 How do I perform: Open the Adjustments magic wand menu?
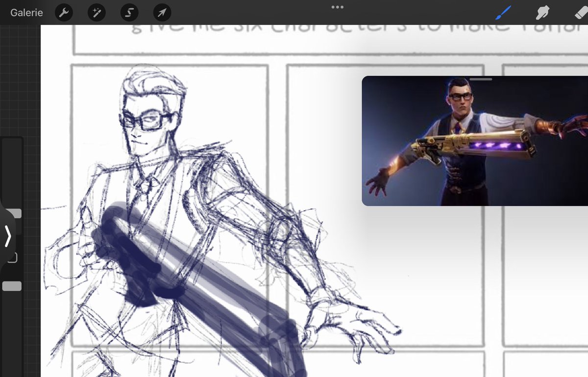pyautogui.click(x=97, y=13)
